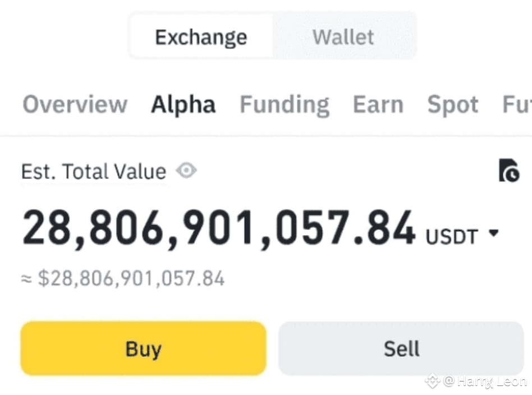This screenshot has width=532, height=395.
Task: Go to the Funding tab
Action: [285, 105]
